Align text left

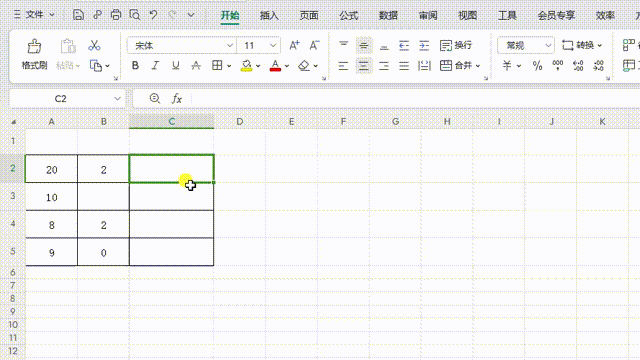click(344, 65)
